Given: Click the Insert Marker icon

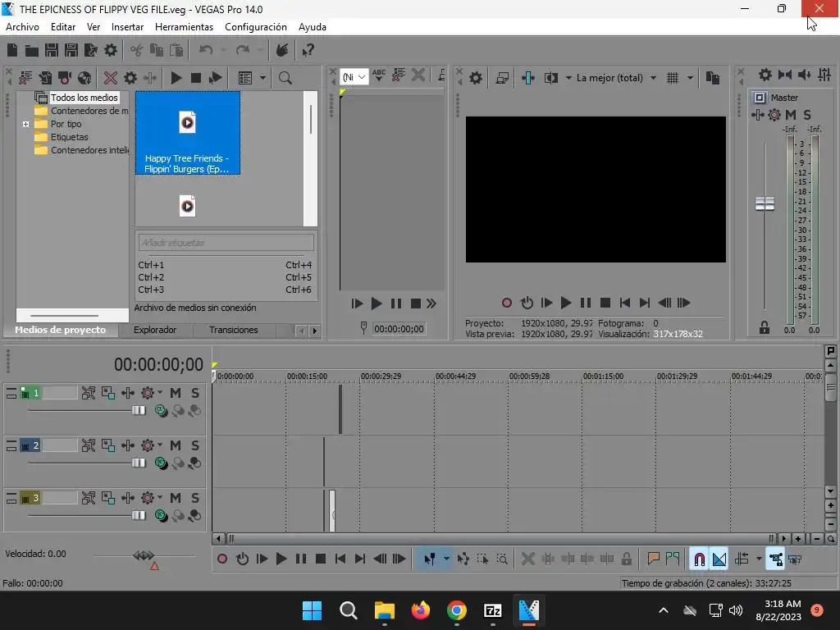Looking at the screenshot, I should point(653,559).
